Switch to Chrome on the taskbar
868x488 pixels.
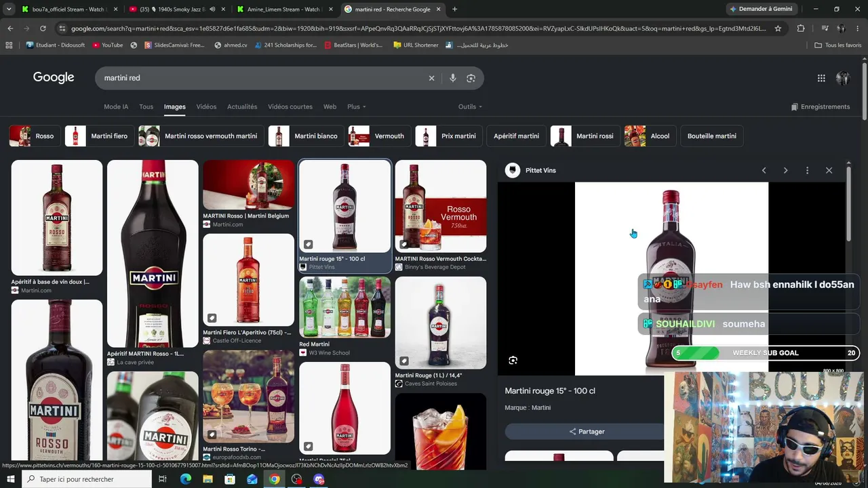(x=274, y=479)
